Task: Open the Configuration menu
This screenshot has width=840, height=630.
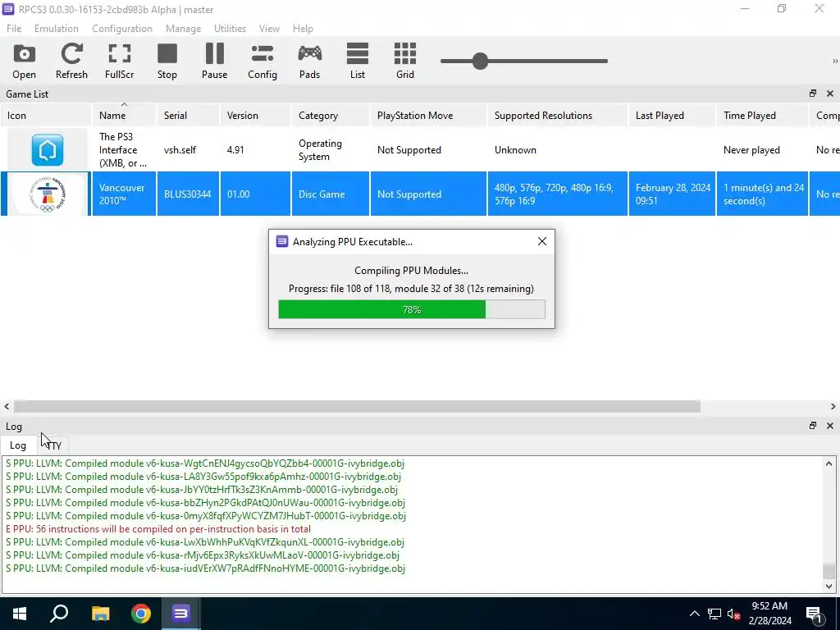Action: coord(121,29)
